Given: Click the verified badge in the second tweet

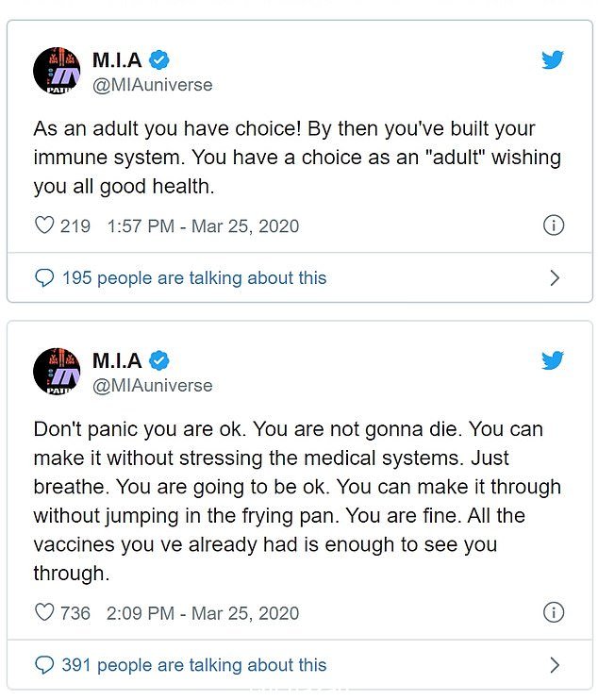Looking at the screenshot, I should (x=158, y=360).
